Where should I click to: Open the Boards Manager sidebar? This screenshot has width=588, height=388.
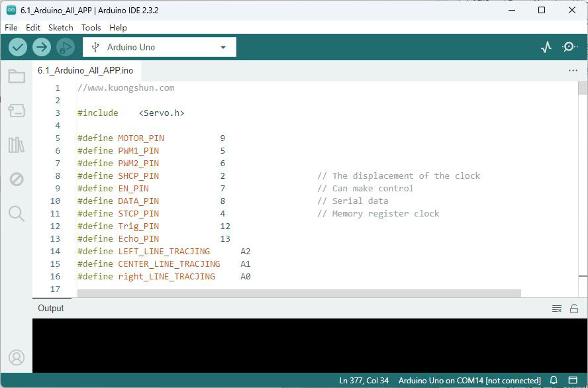[x=17, y=111]
